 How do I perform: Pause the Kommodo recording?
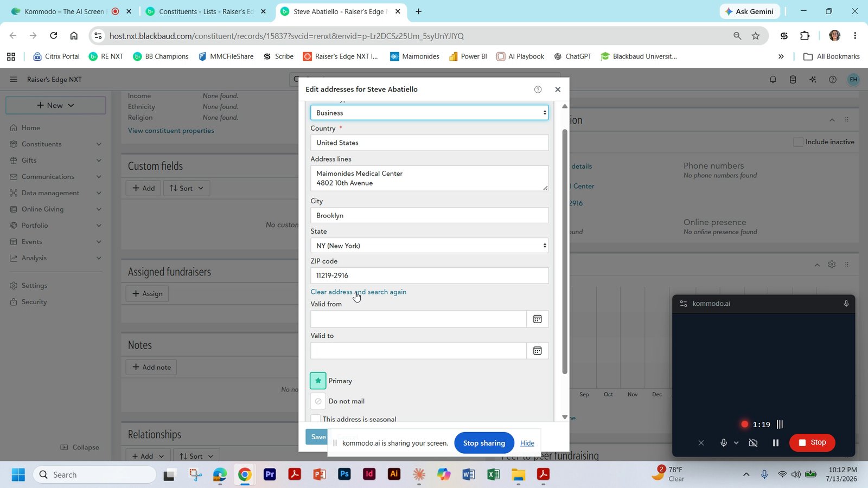776,443
